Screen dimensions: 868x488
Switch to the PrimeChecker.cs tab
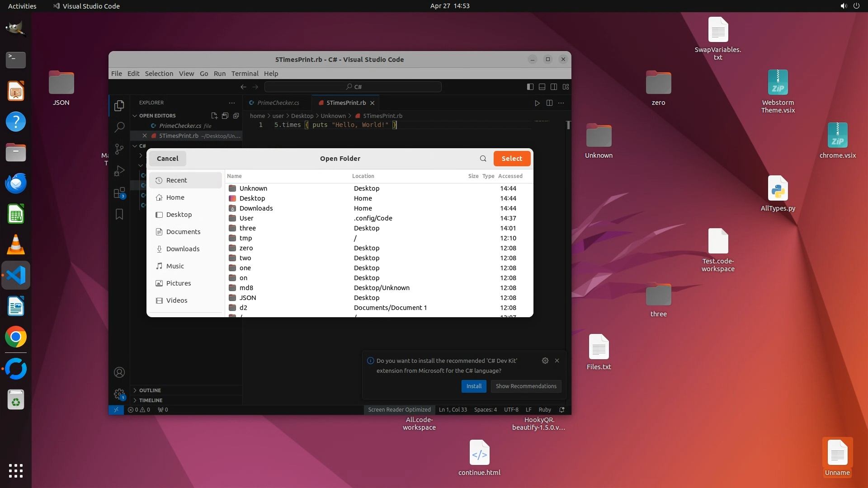(x=278, y=103)
